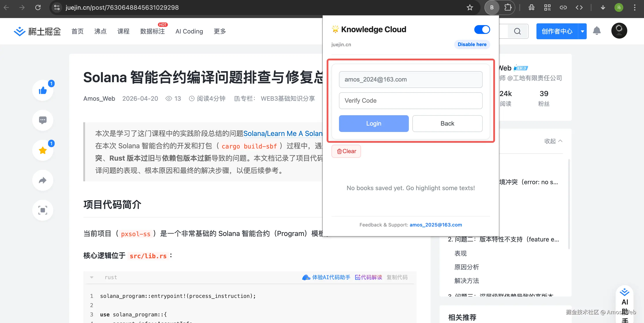This screenshot has width=644, height=323.
Task: Click the search magnifier icon
Action: pyautogui.click(x=517, y=31)
